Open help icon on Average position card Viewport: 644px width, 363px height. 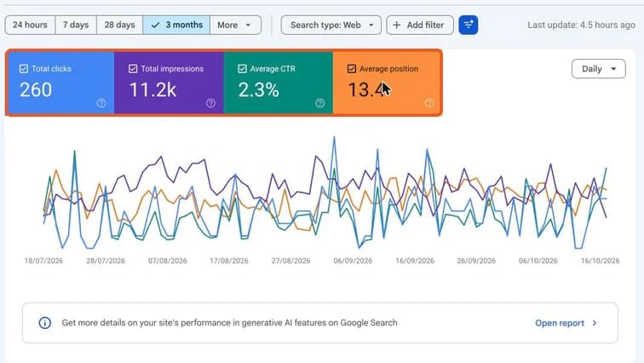click(429, 103)
